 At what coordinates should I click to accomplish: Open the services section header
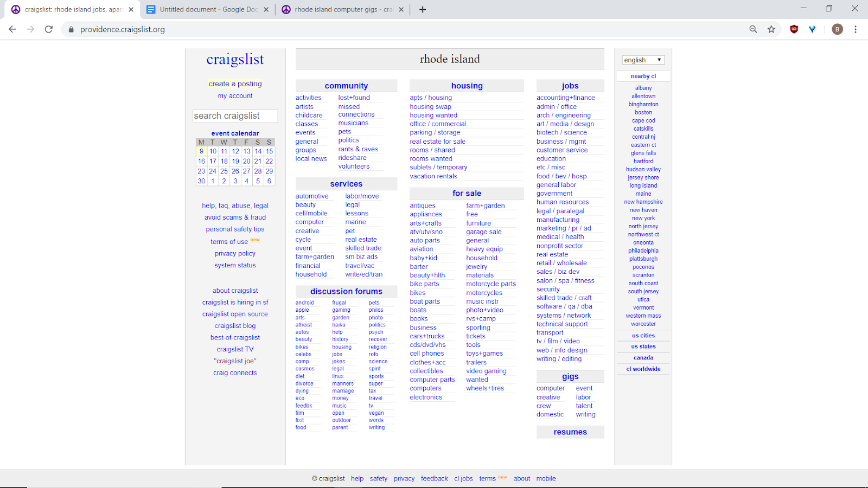coord(346,184)
